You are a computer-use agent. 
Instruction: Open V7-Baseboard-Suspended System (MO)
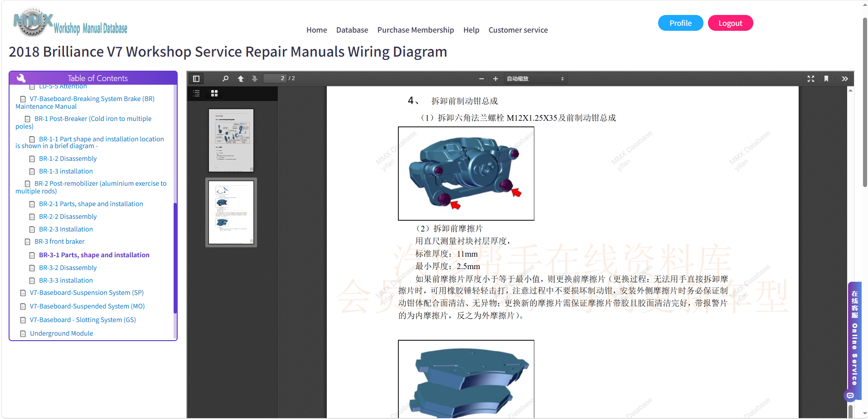(87, 306)
